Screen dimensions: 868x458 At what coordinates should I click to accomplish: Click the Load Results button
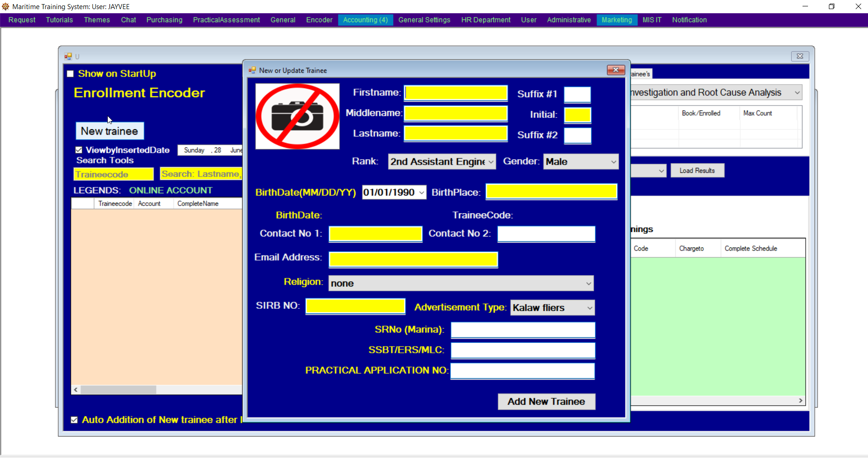tap(697, 171)
